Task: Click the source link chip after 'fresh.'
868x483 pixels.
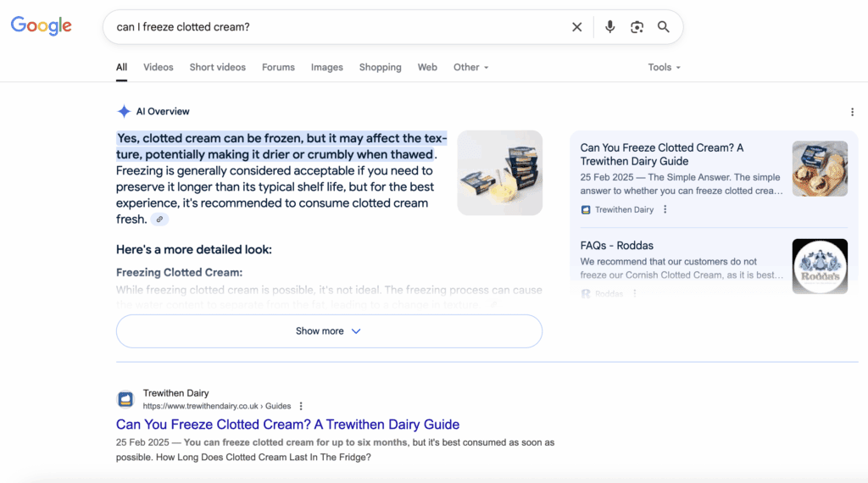Action: tap(159, 219)
